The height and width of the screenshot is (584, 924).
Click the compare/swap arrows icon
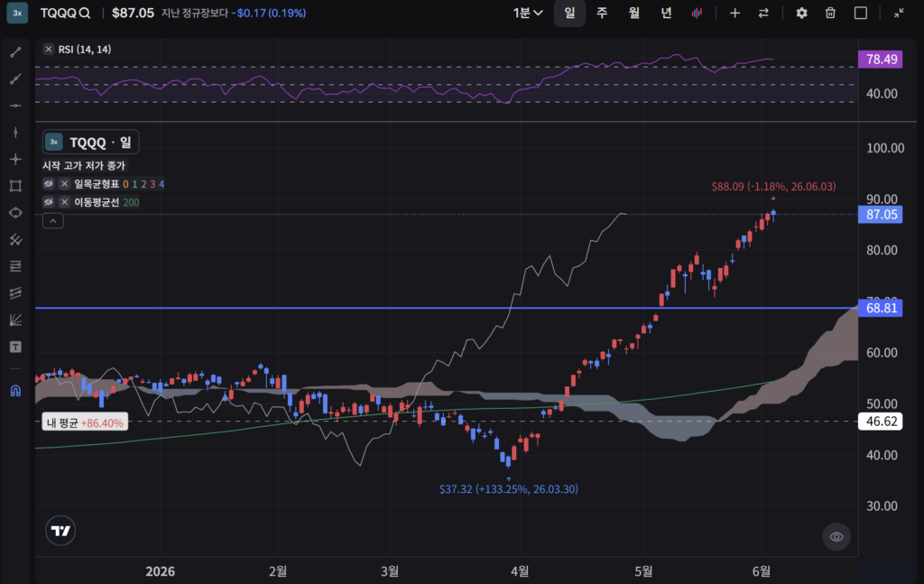tap(763, 13)
